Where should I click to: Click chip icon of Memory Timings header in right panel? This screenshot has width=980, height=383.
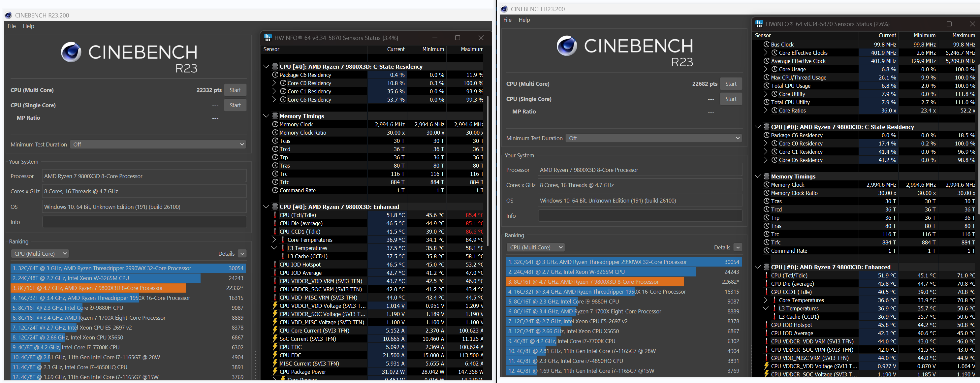(x=766, y=176)
